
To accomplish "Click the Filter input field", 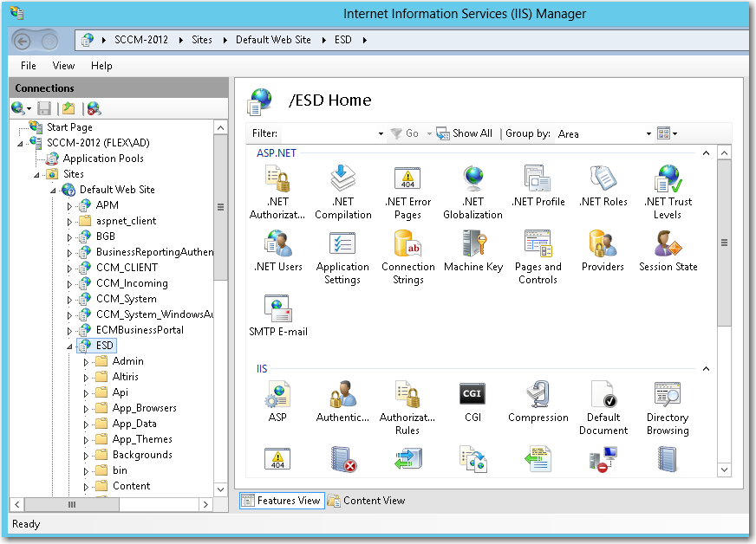I will pos(328,133).
